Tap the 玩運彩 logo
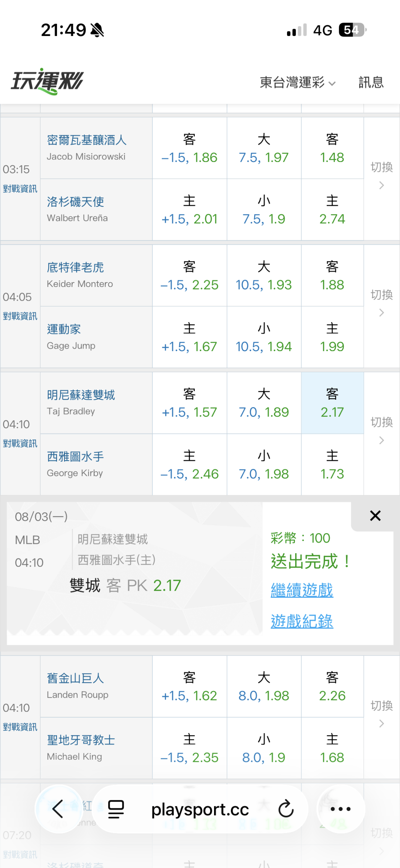 tap(47, 81)
